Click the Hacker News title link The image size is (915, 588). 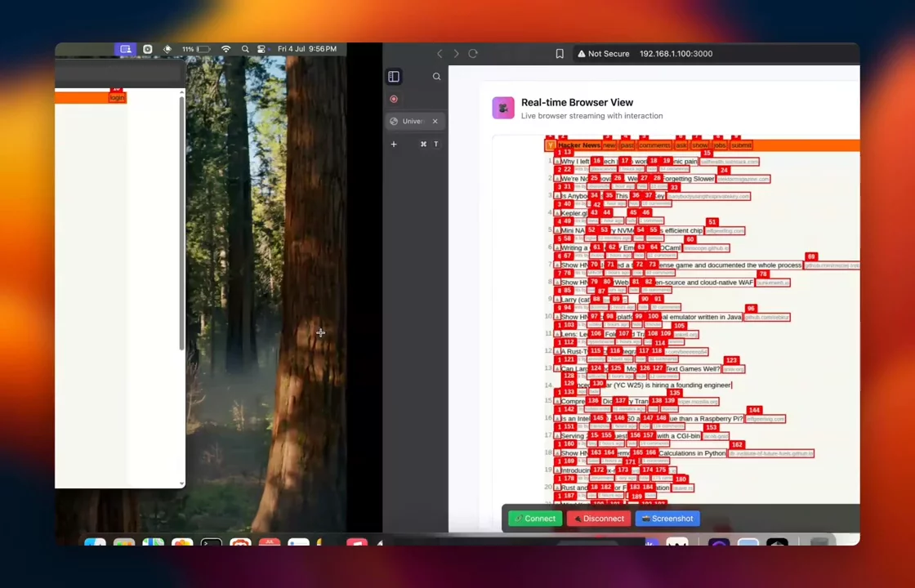[x=579, y=145]
